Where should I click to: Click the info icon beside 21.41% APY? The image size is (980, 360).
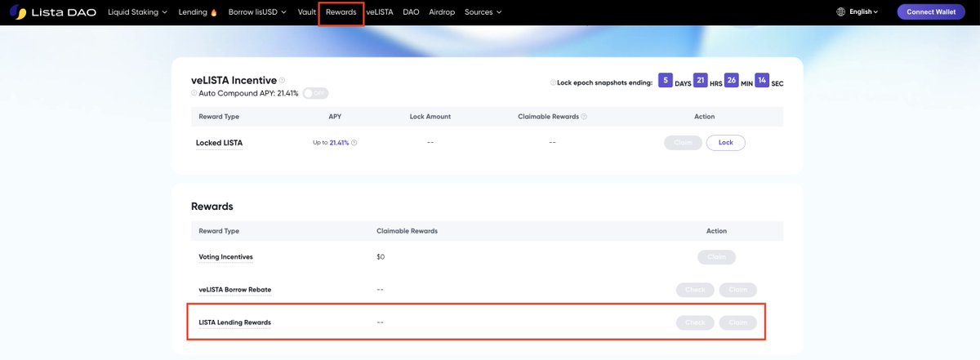(x=354, y=143)
